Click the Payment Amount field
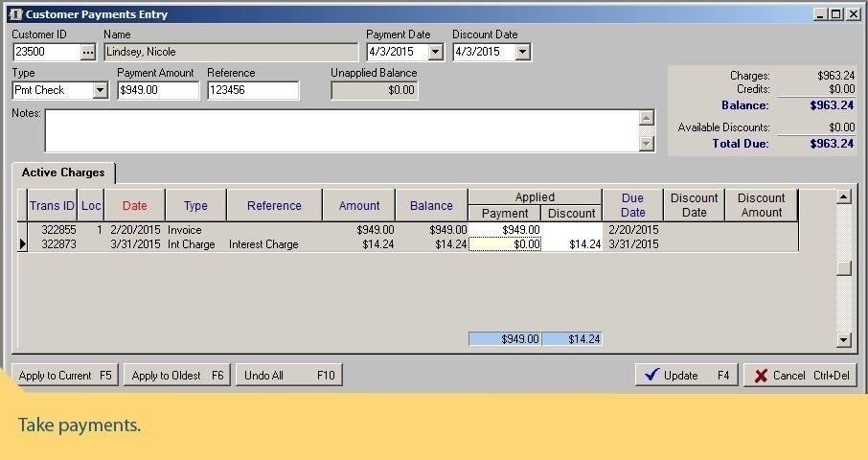868x460 pixels. pyautogui.click(x=158, y=90)
